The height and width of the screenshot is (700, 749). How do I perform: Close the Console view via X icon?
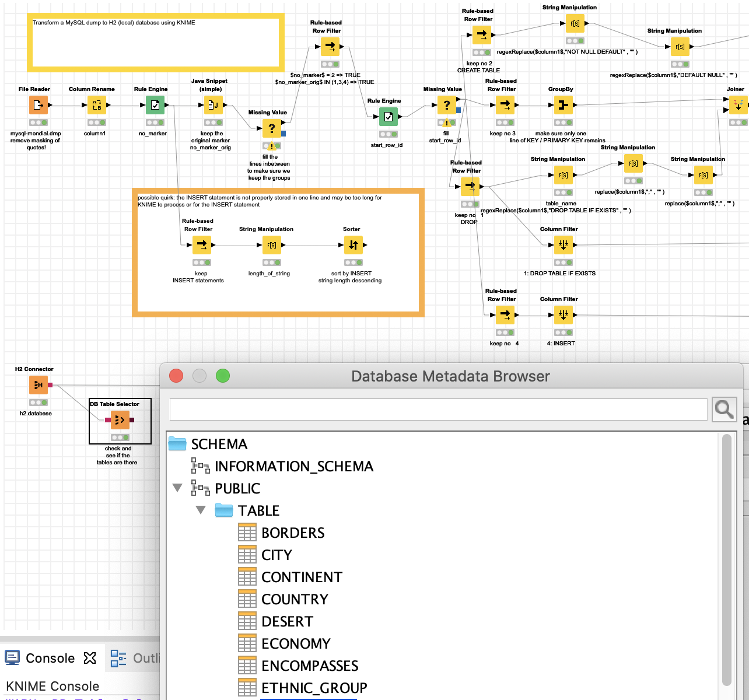pos(90,658)
